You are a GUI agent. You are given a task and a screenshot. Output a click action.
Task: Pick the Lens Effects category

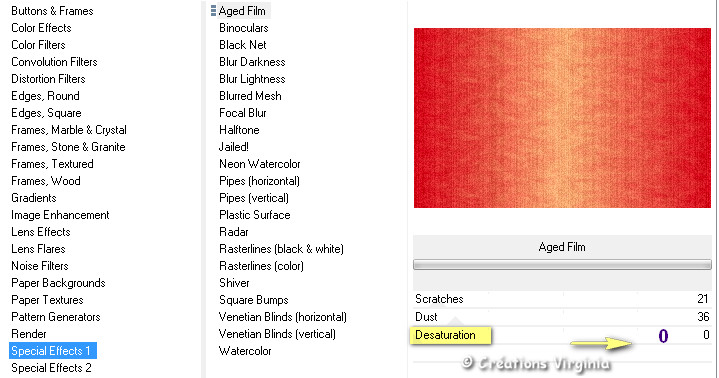click(41, 232)
